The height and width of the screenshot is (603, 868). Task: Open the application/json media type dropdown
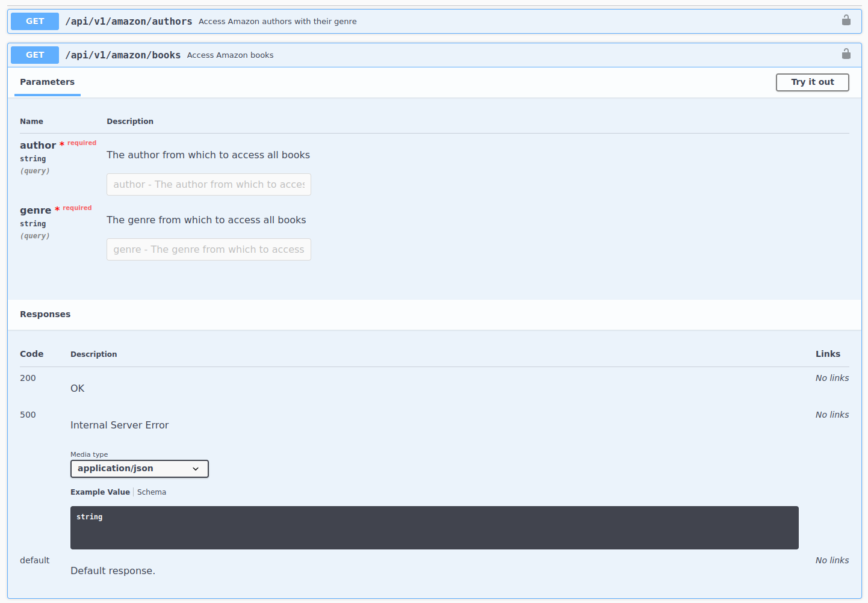(139, 469)
